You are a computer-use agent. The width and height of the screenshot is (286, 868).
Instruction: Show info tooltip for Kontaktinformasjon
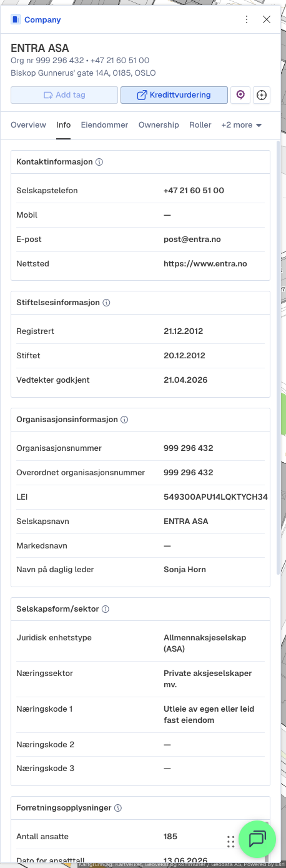(99, 162)
